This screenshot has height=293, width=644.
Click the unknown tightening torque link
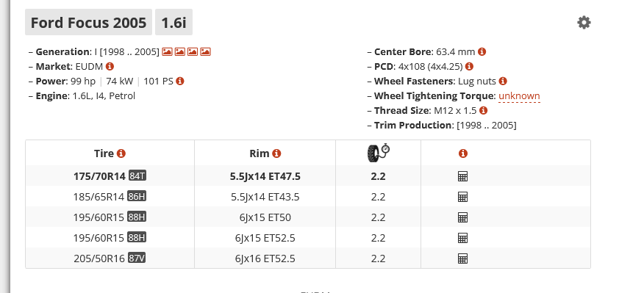[x=519, y=96]
